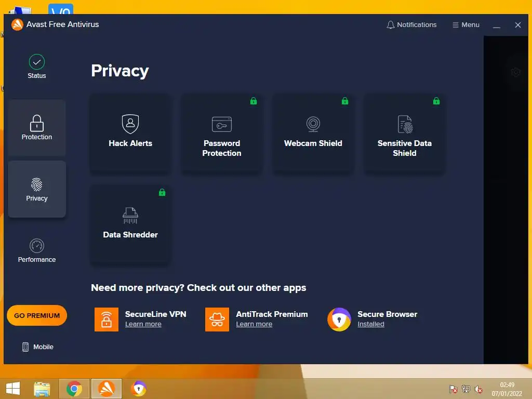Click the network tray icon
The width and height of the screenshot is (532, 399).
pos(466,389)
